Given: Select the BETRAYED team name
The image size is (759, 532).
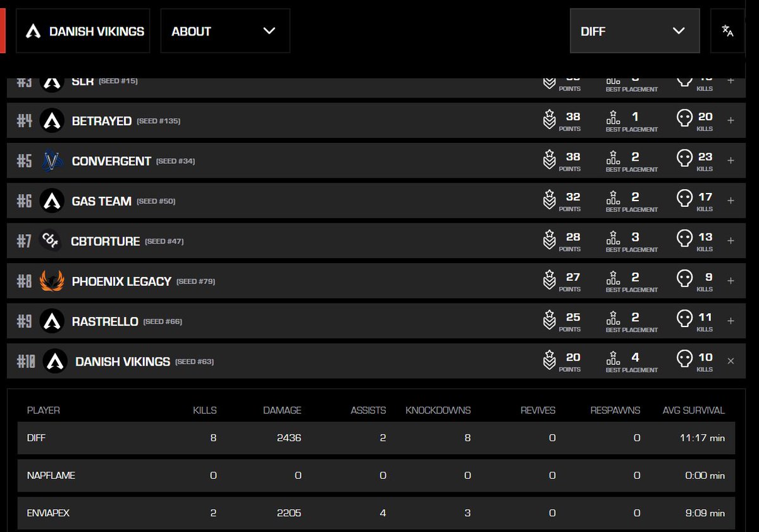Looking at the screenshot, I should click(x=102, y=121).
